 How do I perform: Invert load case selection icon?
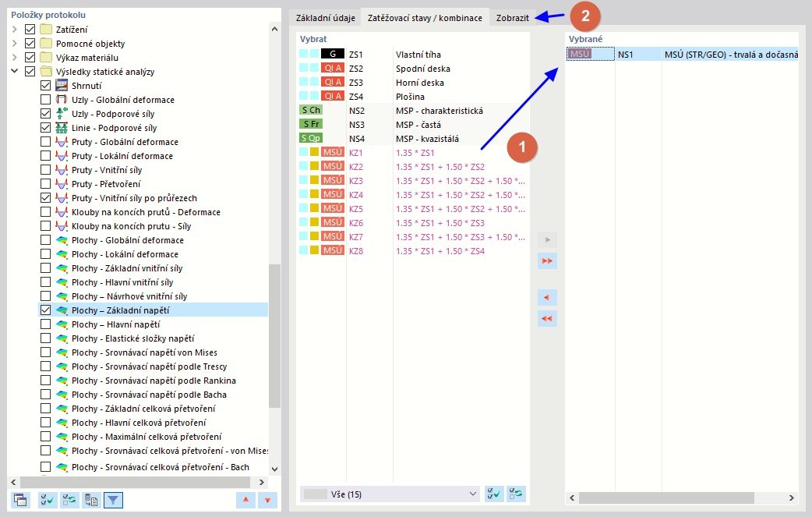pos(516,494)
